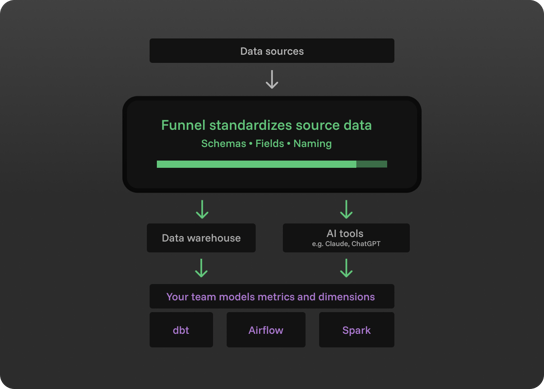Click the green progress bar
Image resolution: width=544 pixels, height=389 pixels.
pos(272,164)
